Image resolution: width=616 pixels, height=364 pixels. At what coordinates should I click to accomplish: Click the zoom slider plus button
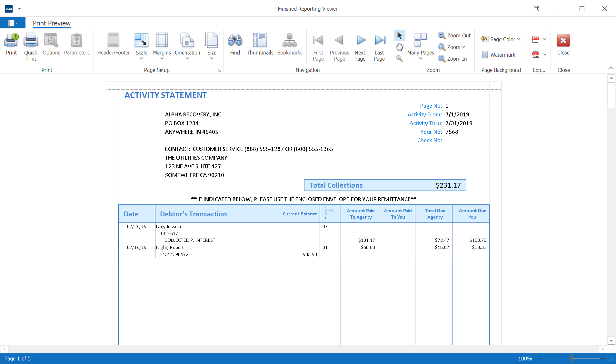[603, 359]
